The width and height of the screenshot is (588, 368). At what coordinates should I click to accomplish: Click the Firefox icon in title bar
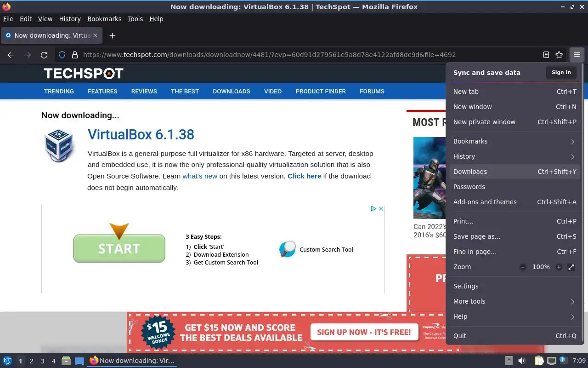tap(6, 6)
